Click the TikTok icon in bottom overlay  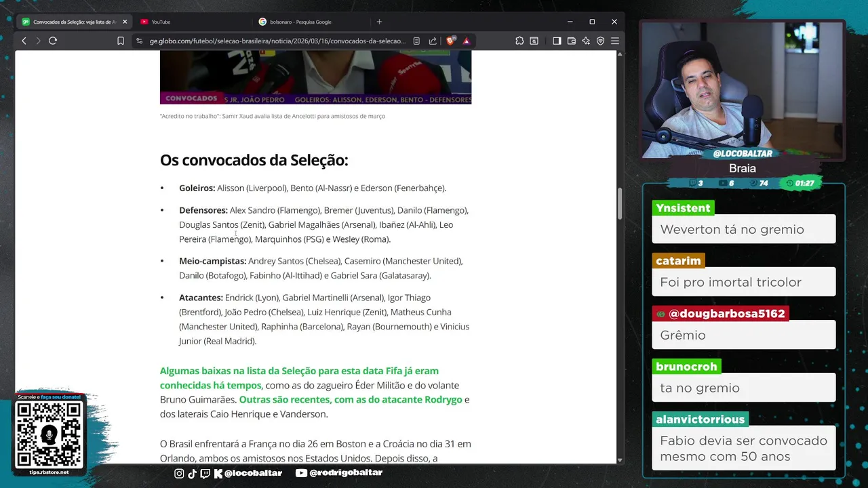192,473
